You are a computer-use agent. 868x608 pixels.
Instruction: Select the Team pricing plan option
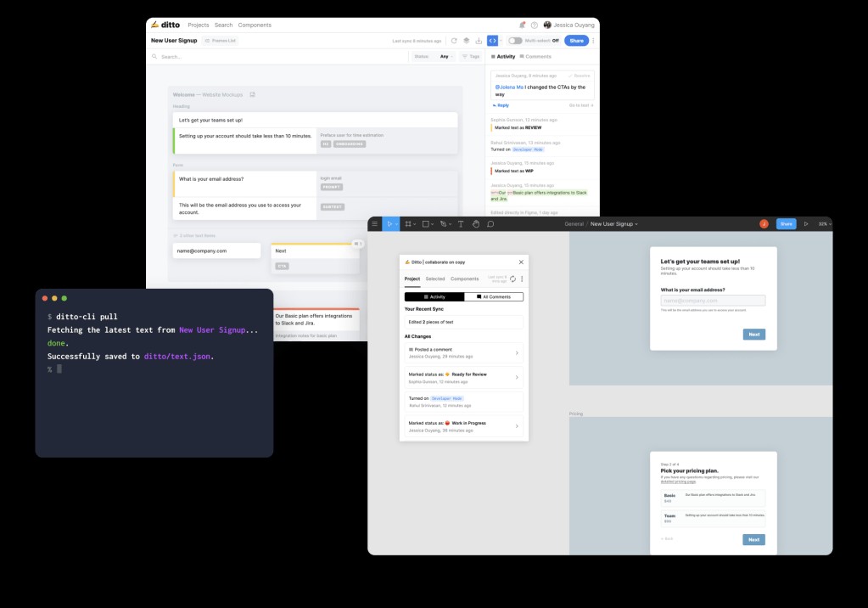pos(713,518)
